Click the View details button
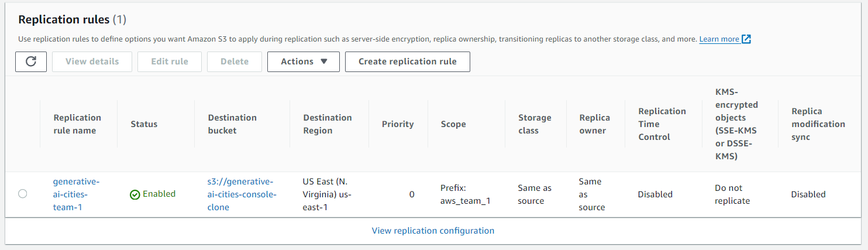868x250 pixels. pyautogui.click(x=92, y=61)
